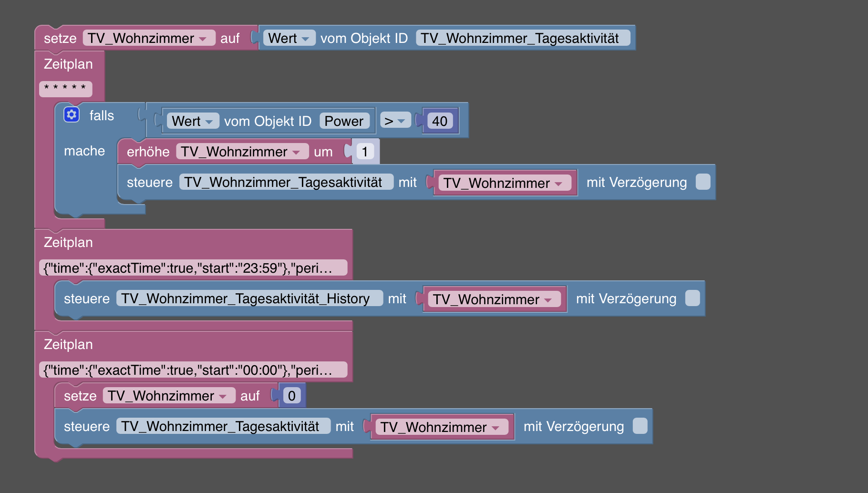Click "mit Verzögerung" text in the History block

[x=626, y=298]
